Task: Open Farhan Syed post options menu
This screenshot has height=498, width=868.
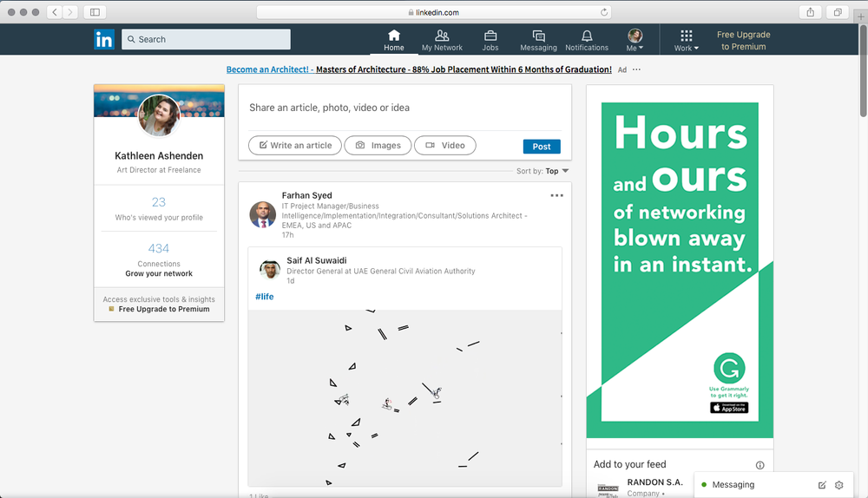Action: [557, 195]
